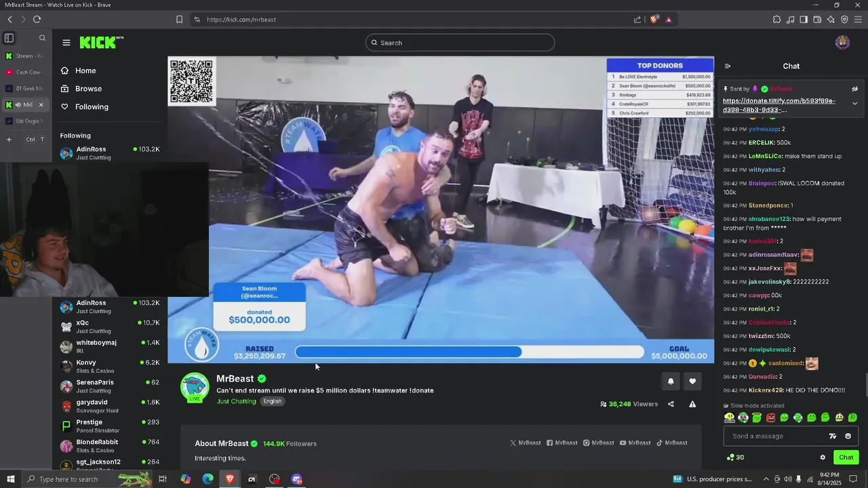
Task: Open SerenaParis channel in sidebar
Action: pos(110,386)
